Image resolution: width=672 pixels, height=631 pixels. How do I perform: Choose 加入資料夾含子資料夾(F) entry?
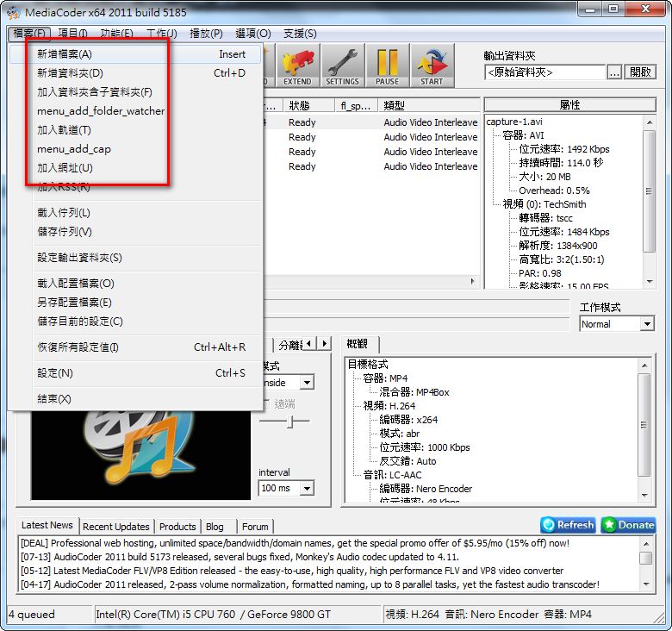pos(135,92)
